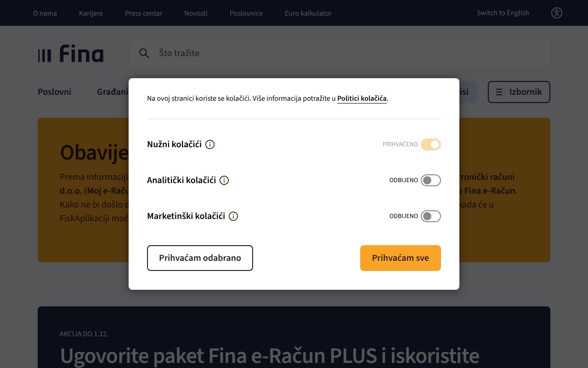
Task: Click the search magnifying glass icon
Action: [x=144, y=53]
